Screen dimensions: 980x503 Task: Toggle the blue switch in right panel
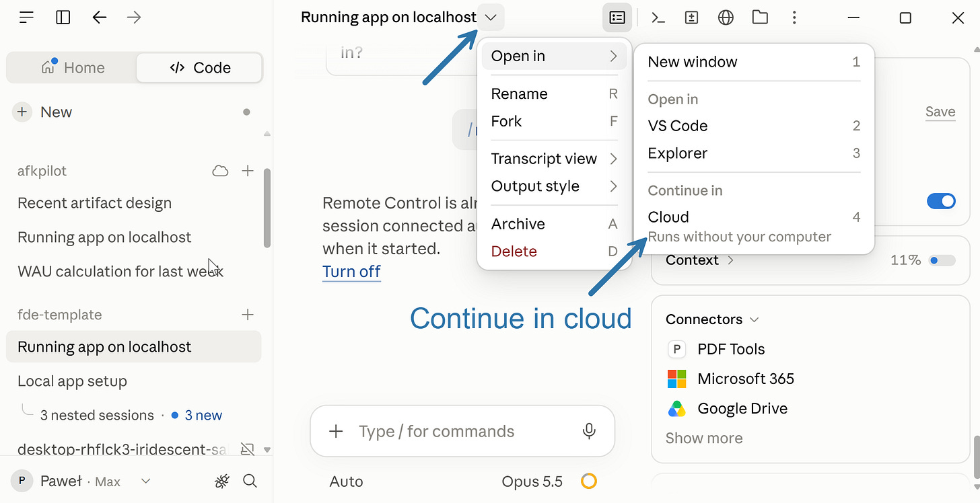tap(941, 201)
